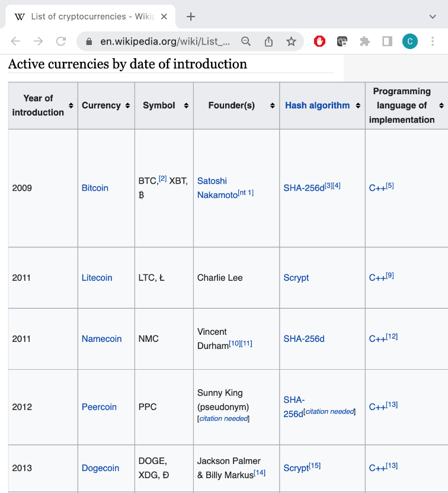Open the tab search chevron

click(433, 17)
